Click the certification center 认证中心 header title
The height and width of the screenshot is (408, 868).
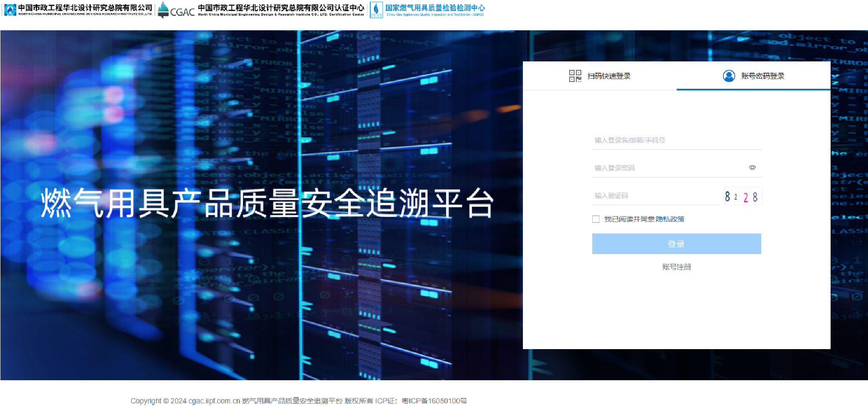(x=281, y=8)
